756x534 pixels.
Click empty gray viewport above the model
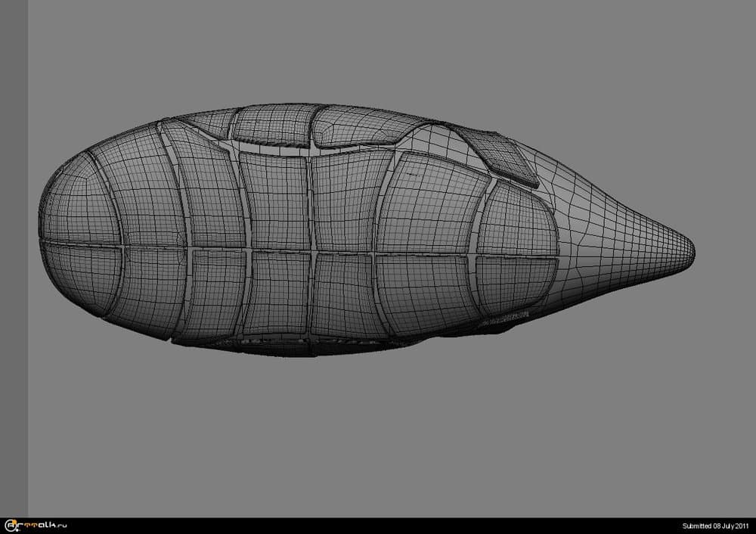point(378,53)
